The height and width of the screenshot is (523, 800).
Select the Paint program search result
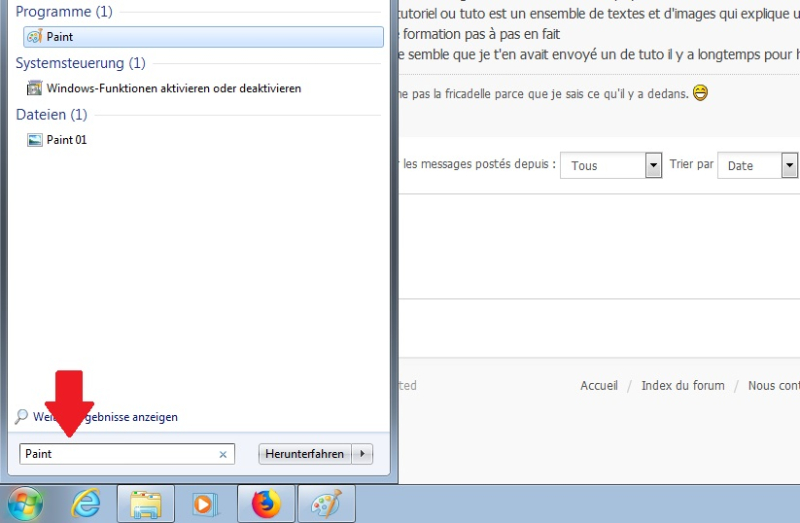point(200,37)
